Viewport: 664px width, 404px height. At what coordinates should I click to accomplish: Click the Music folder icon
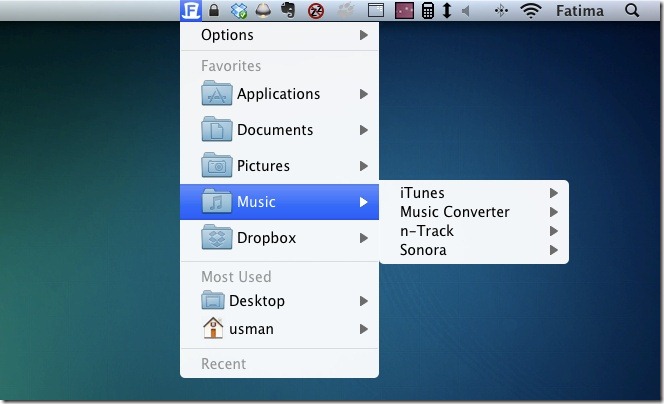[217, 201]
